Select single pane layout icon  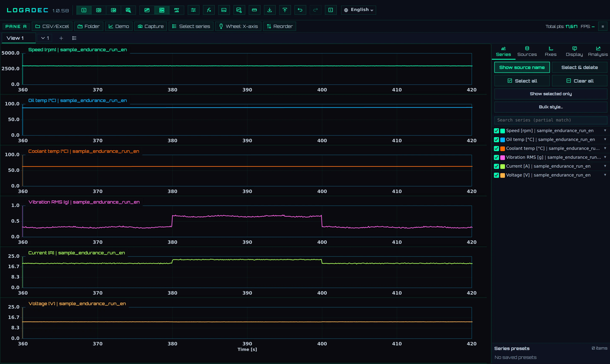84,10
